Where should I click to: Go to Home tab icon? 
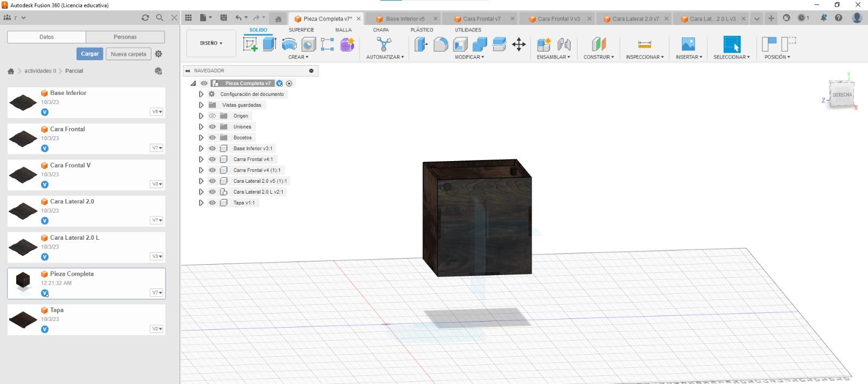tap(278, 18)
